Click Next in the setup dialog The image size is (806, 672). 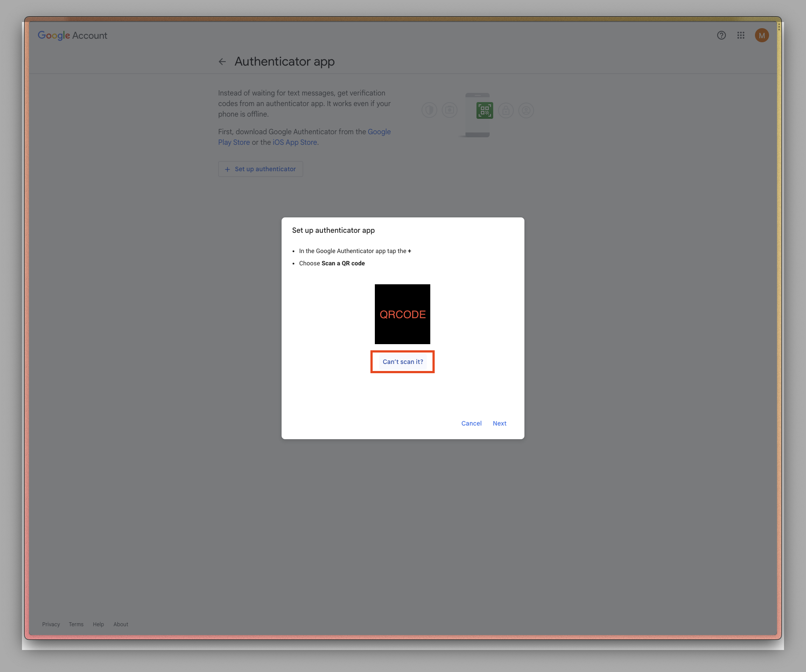coord(500,423)
